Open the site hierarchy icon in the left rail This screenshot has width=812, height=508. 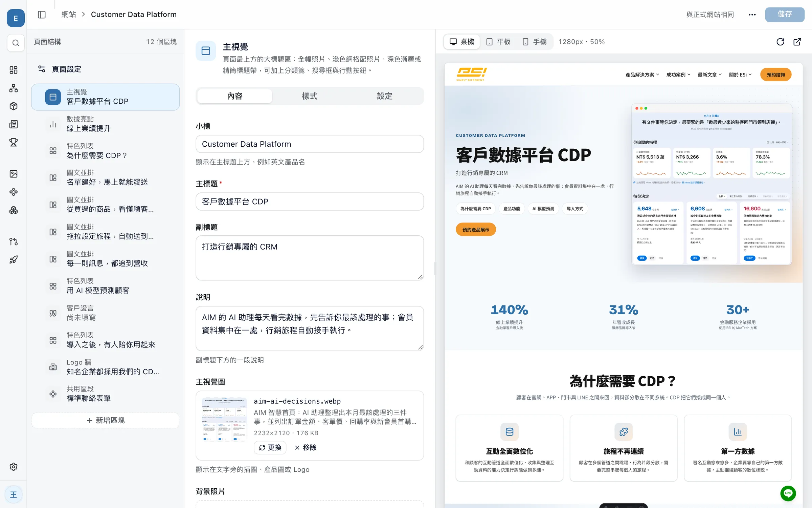14,88
